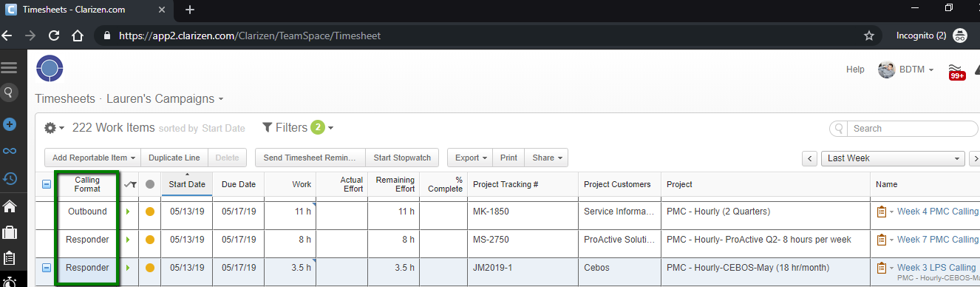Go to the Home icon in sidebar
Viewport: 980px width, 287px height.
(x=10, y=206)
